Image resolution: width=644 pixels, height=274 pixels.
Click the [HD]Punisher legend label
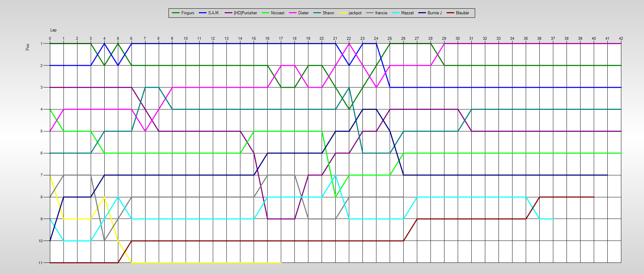245,13
